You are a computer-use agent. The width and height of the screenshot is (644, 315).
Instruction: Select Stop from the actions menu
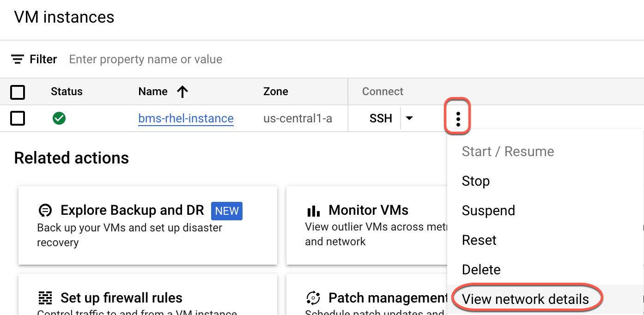[475, 181]
